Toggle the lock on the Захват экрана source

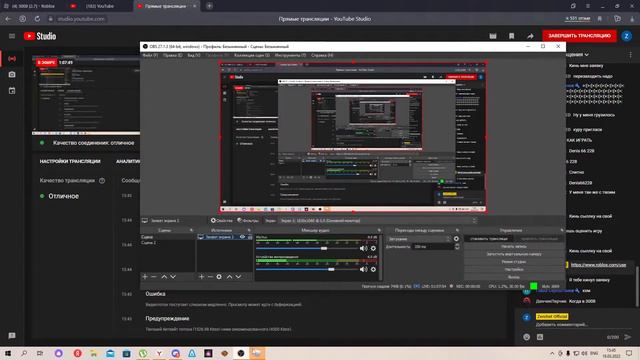click(250, 237)
